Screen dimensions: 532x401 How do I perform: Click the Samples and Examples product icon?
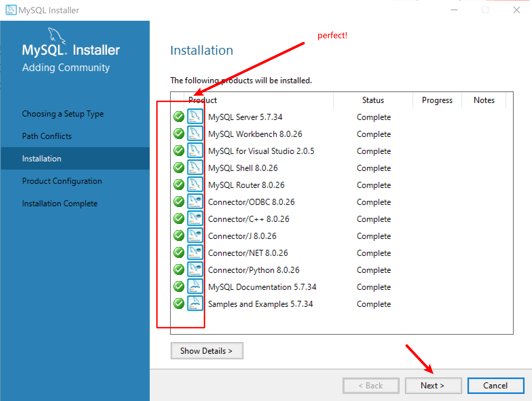(195, 303)
